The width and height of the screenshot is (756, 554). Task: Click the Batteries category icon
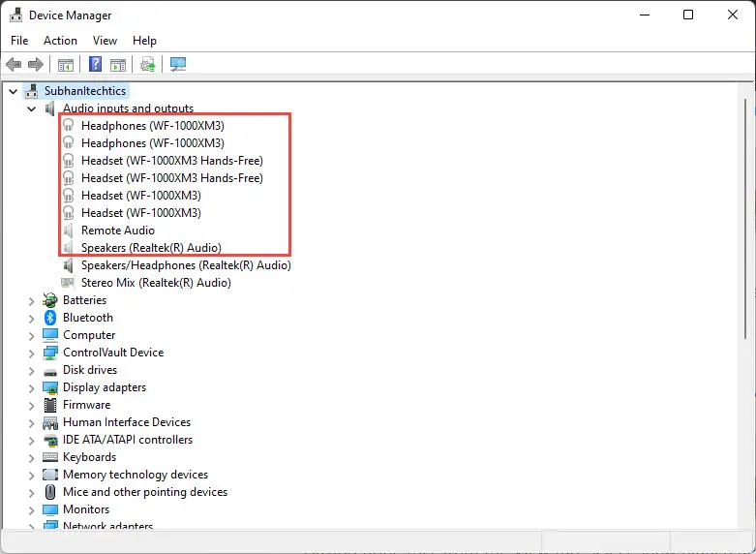pos(50,300)
